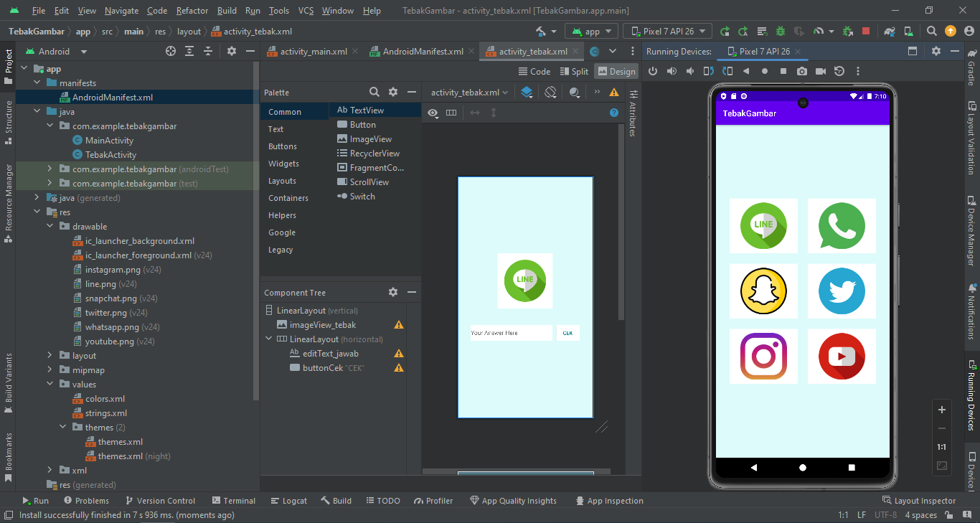
Task: Click the Search Everywhere magnifier icon
Action: pos(932,32)
